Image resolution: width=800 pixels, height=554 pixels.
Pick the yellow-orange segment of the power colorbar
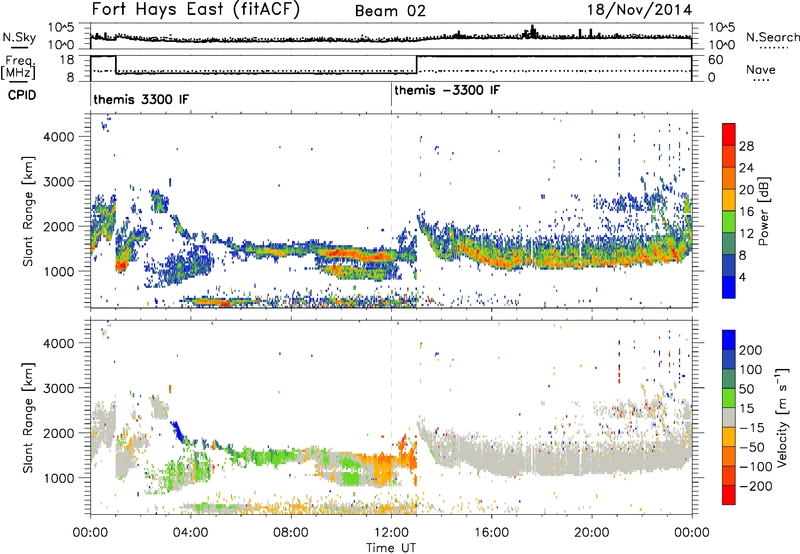click(729, 200)
